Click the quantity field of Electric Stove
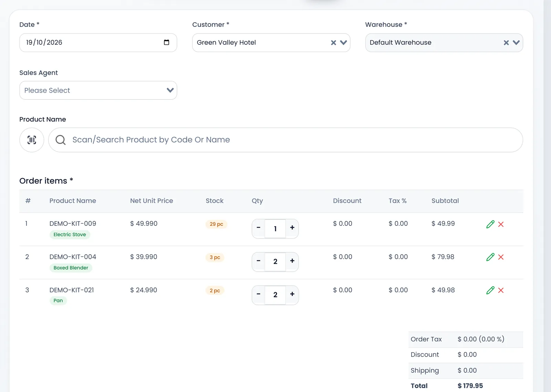 point(275,229)
